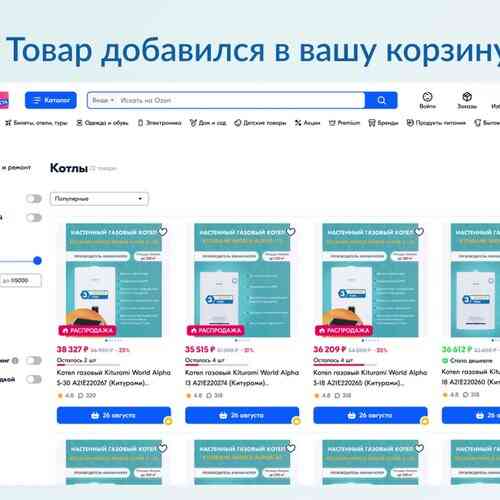Open the Каталог menu button

click(x=51, y=100)
